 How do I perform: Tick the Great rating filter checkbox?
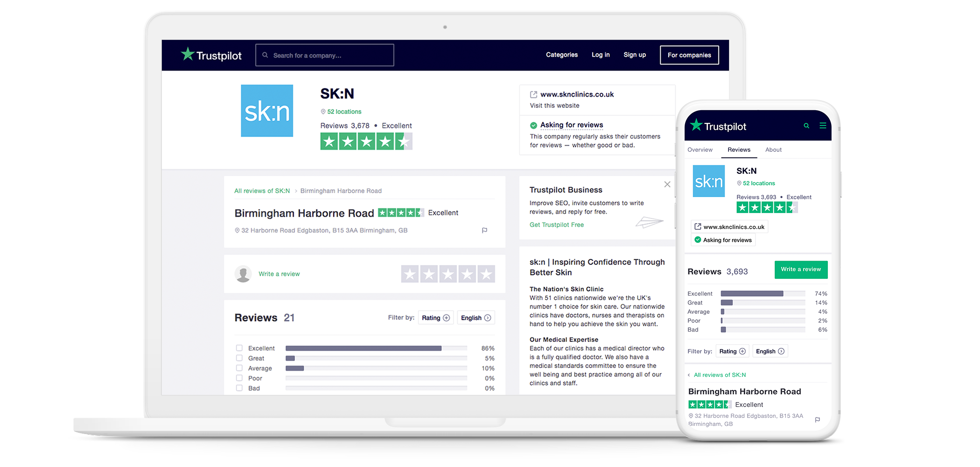pos(239,358)
